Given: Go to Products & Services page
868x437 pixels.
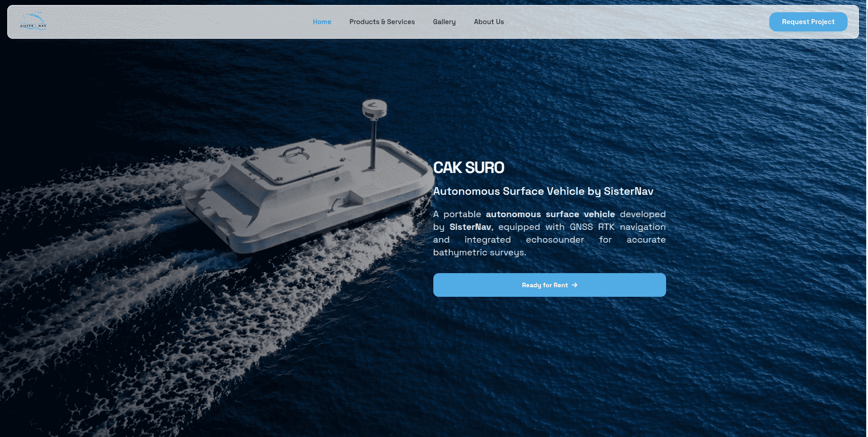Looking at the screenshot, I should 382,22.
